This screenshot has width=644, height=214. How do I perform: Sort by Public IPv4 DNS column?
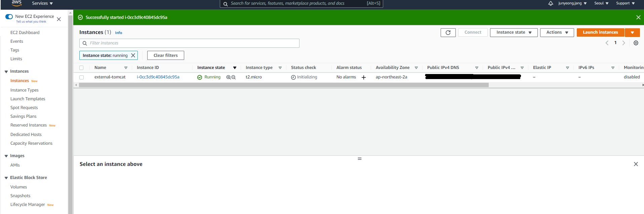[477, 68]
